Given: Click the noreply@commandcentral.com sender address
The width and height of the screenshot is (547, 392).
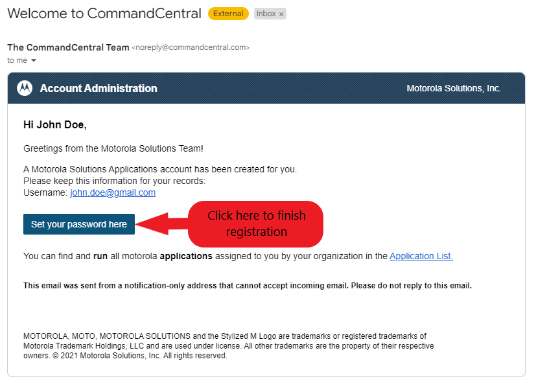Looking at the screenshot, I should [x=191, y=47].
